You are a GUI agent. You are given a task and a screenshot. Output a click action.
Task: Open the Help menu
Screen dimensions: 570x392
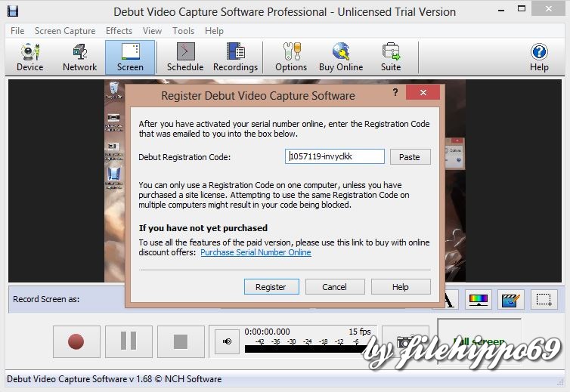tap(214, 31)
